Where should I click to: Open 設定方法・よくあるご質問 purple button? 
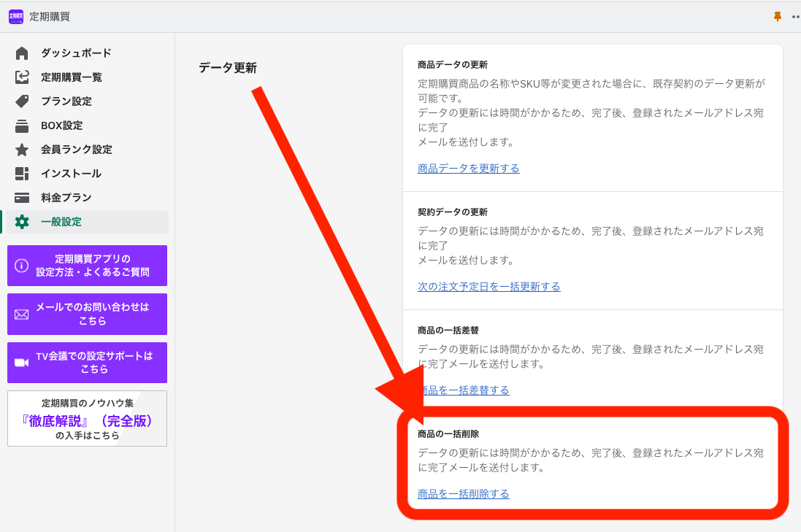(x=87, y=266)
